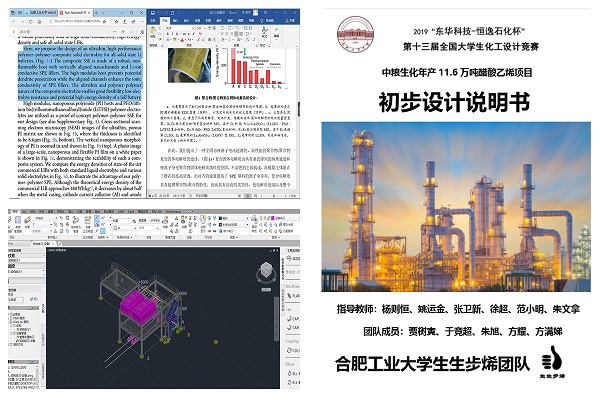
Task: Zoom out of the PDF with minus
Action: (x=115, y=32)
